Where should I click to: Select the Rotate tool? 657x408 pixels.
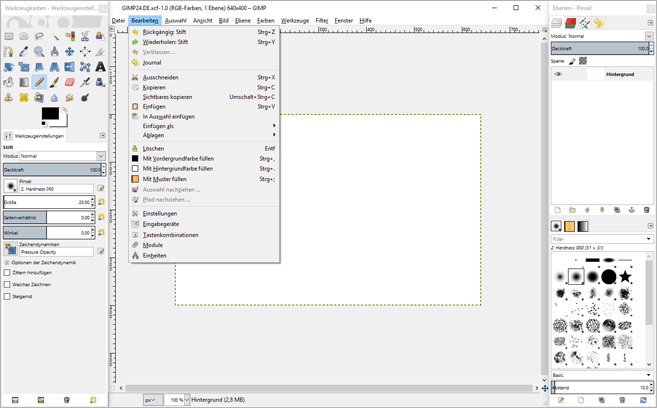[x=9, y=67]
